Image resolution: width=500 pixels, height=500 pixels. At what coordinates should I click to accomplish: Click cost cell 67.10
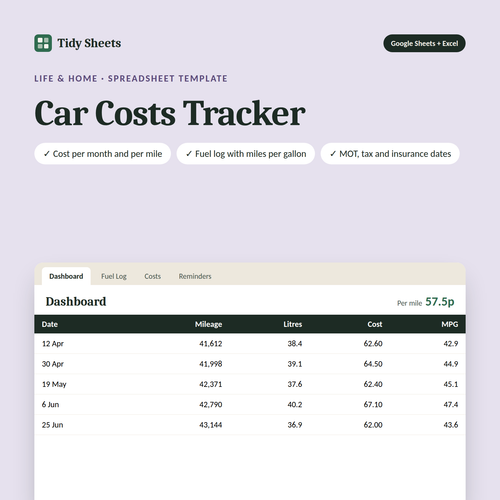pyautogui.click(x=373, y=405)
